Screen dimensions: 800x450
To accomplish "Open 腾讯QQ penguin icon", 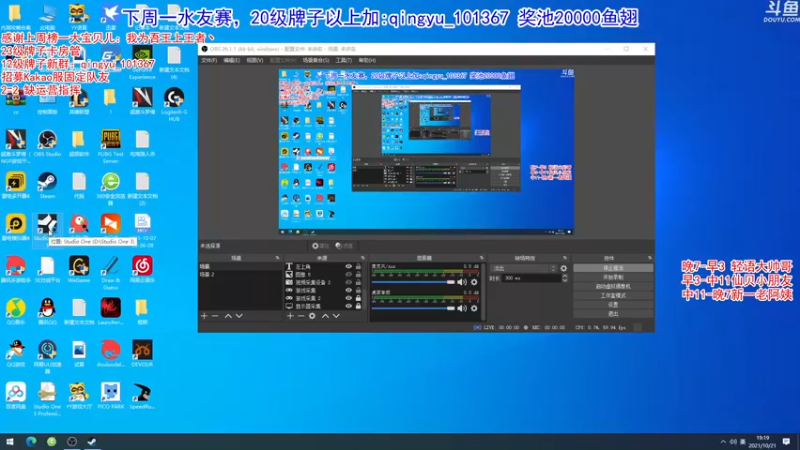I will [47, 312].
